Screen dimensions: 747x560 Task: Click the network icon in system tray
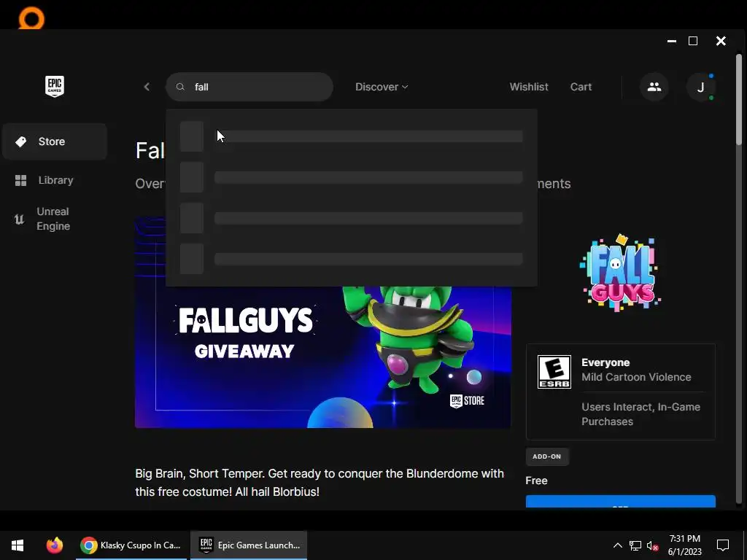(x=635, y=545)
